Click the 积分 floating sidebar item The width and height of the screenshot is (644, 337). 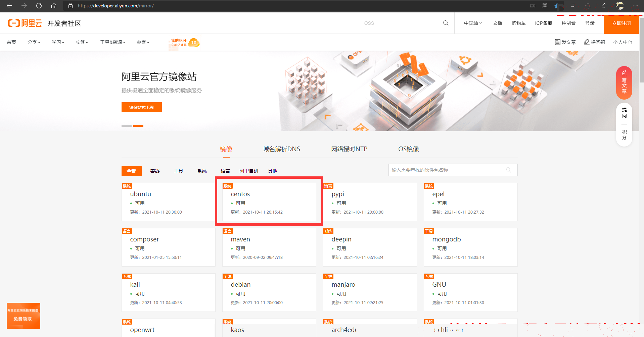coord(624,134)
